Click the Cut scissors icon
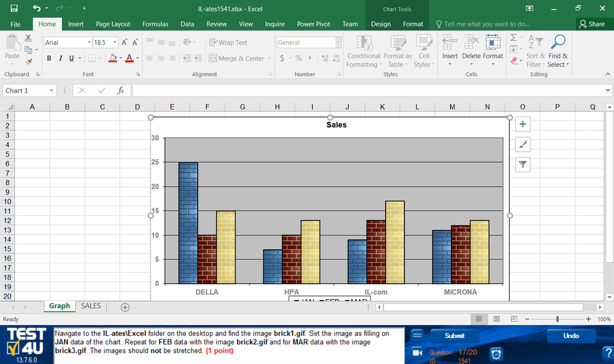 click(x=28, y=38)
